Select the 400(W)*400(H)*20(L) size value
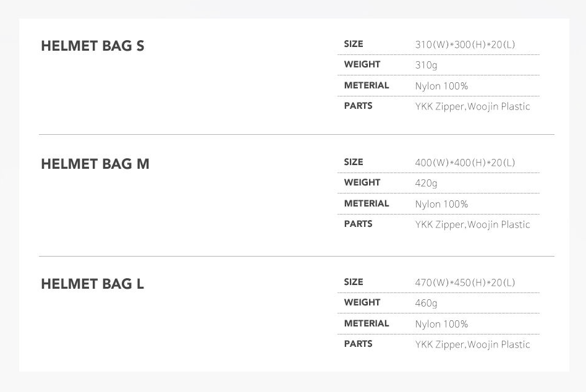The image size is (586, 392). 465,163
